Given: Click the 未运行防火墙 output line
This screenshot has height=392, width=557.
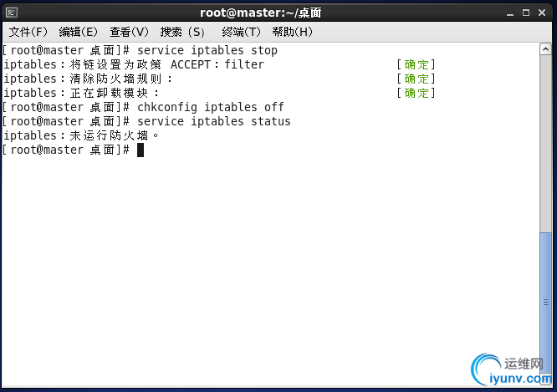Looking at the screenshot, I should coord(80,135).
